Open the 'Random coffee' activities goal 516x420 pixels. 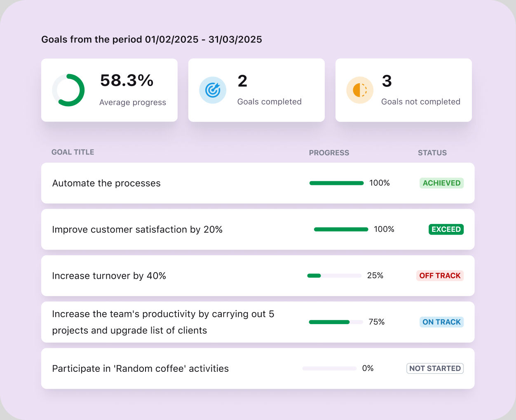(140, 369)
